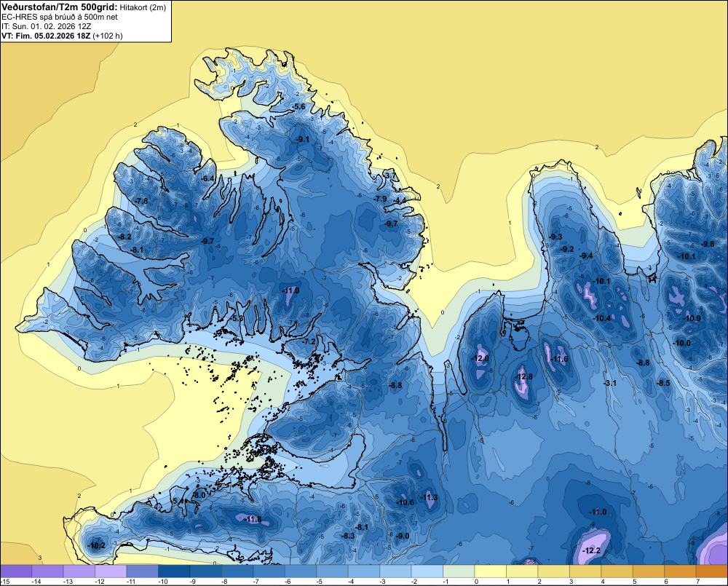Click the -8.3 temperature label
Image resolution: width=728 pixels, height=586 pixels.
coord(348,536)
